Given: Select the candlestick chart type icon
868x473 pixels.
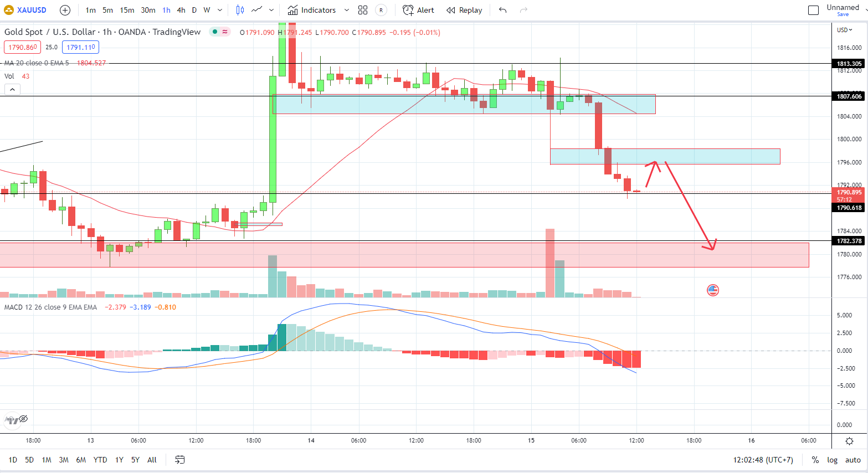Looking at the screenshot, I should 240,10.
